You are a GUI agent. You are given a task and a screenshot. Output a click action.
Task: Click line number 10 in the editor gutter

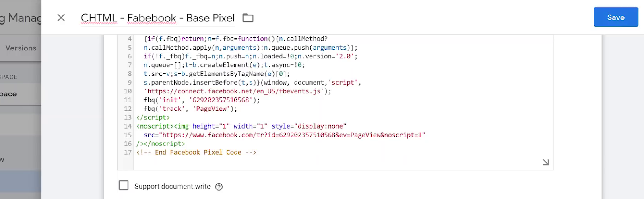[x=128, y=91]
